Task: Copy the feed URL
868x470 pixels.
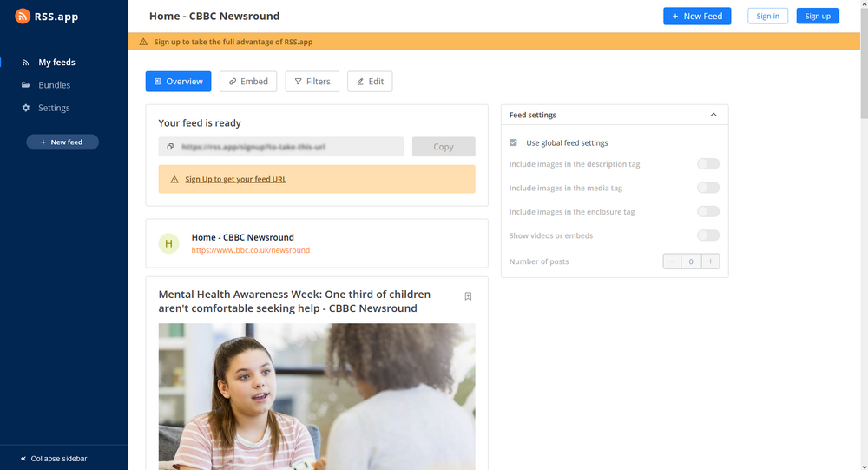Action: pyautogui.click(x=444, y=147)
